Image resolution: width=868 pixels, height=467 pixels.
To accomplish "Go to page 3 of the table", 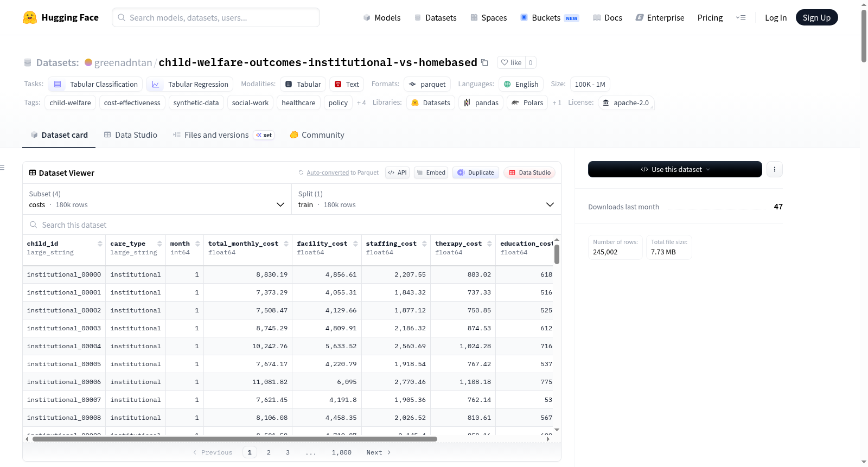I will point(288,452).
